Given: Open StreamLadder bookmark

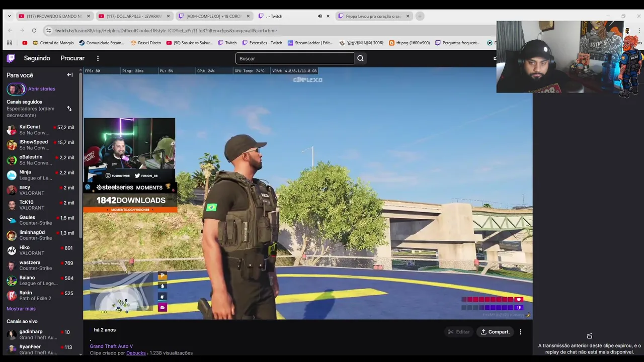Looking at the screenshot, I should coord(310,43).
